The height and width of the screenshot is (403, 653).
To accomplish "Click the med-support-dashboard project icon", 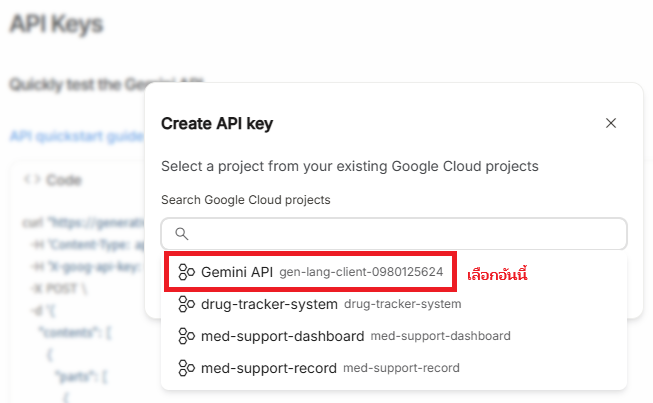I will 186,336.
